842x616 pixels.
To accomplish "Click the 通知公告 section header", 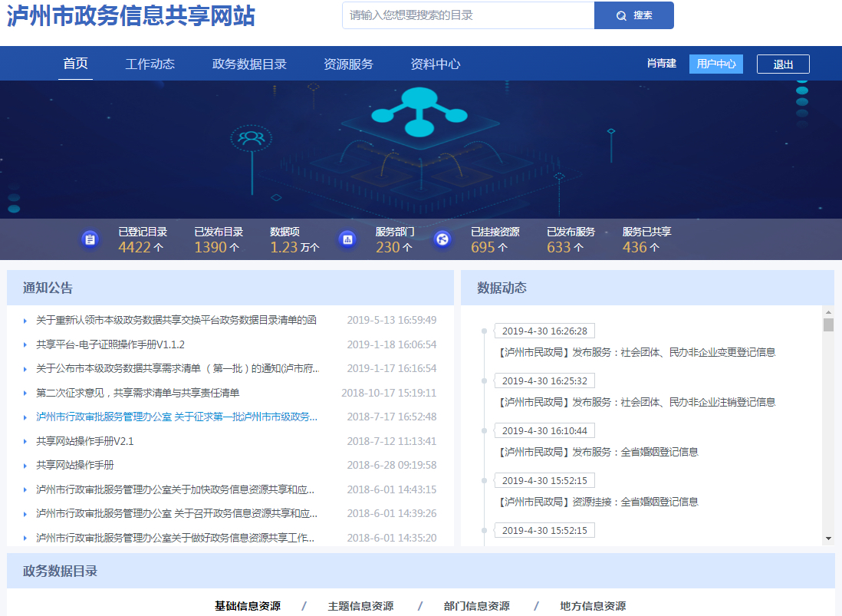I will (x=48, y=288).
